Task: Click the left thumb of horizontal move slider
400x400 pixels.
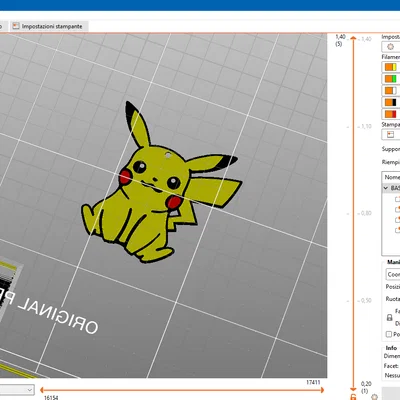Action: pos(42,390)
